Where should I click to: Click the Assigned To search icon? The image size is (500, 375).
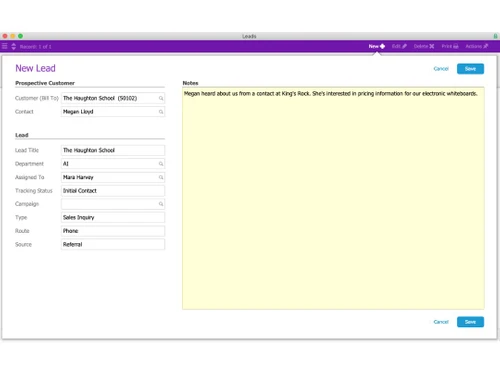tap(161, 177)
